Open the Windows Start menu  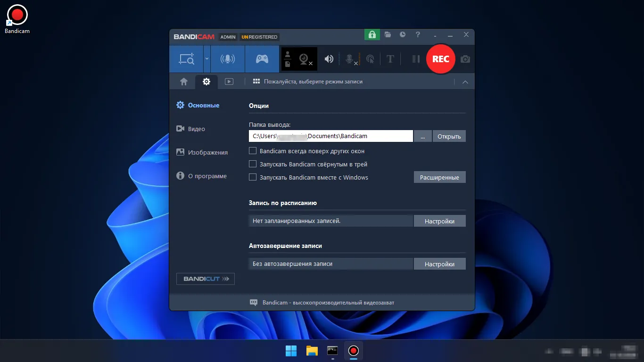click(291, 351)
